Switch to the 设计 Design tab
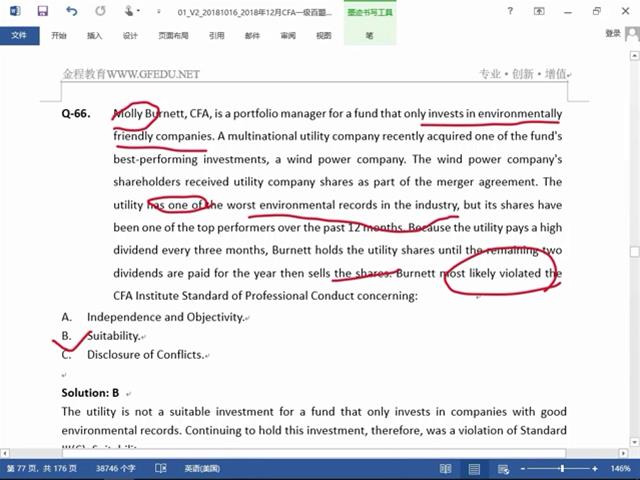Screen dimensions: 640x480 point(130,36)
